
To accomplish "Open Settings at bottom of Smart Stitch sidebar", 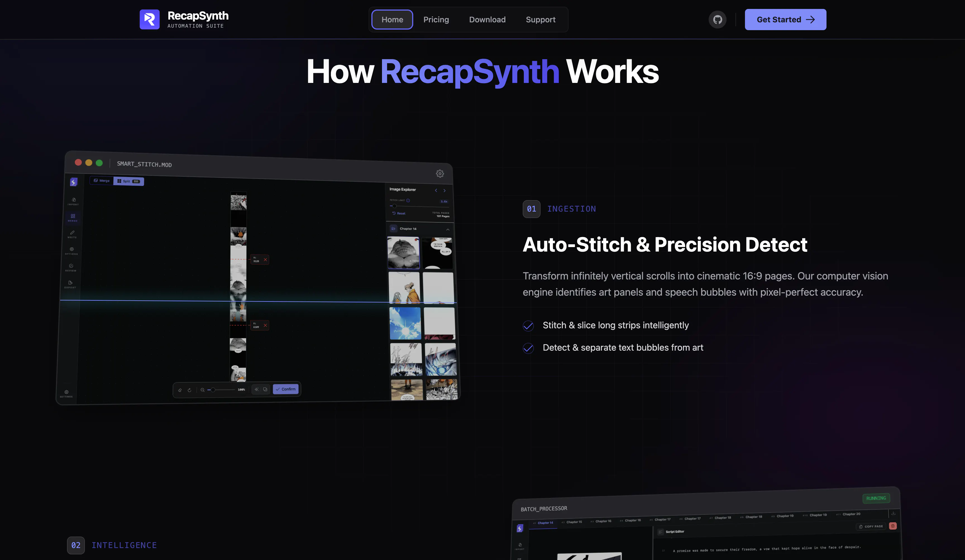I will coord(66,394).
